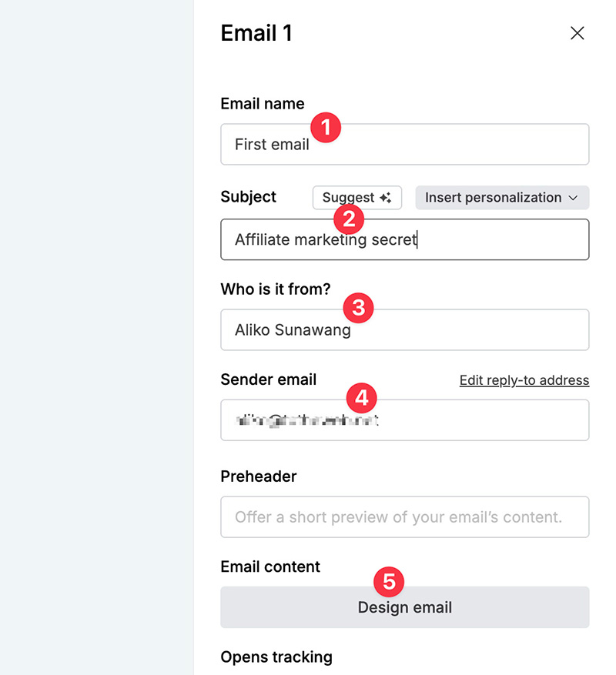Click the Subject field label
The height and width of the screenshot is (675, 616).
tap(248, 197)
